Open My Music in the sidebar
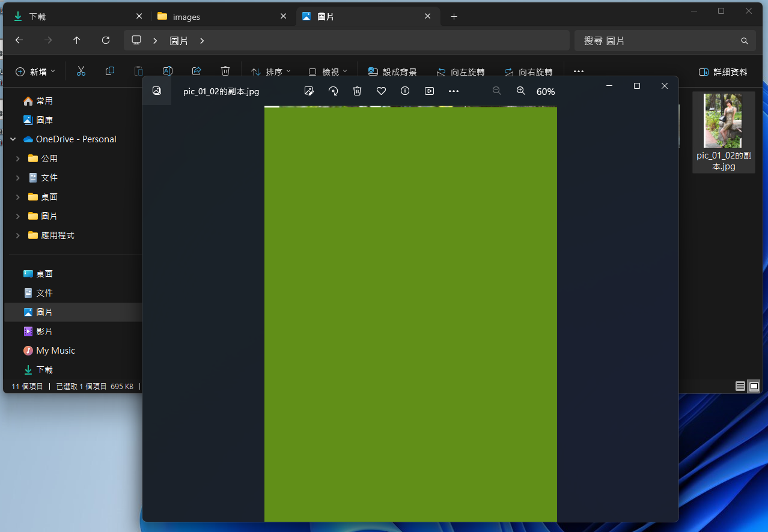Image resolution: width=768 pixels, height=532 pixels. click(x=55, y=351)
